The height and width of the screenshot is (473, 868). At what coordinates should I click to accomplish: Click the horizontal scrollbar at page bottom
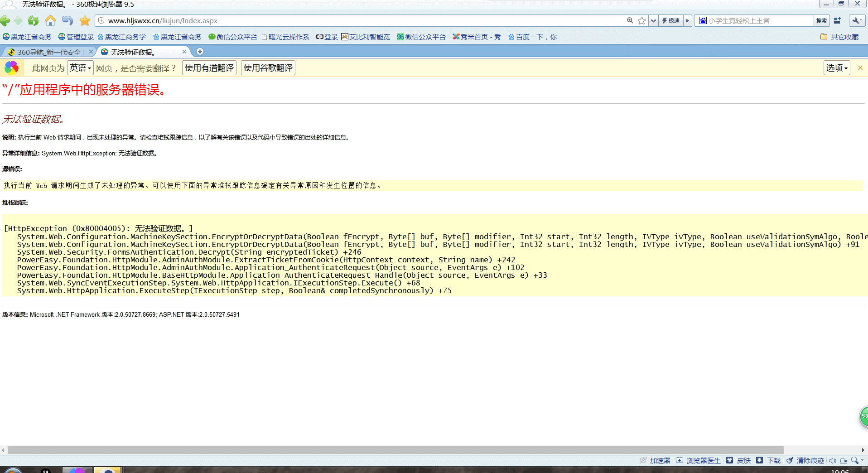click(394, 450)
